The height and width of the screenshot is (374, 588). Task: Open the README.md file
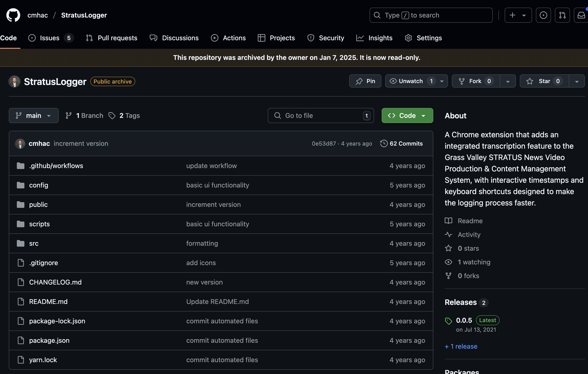(x=48, y=302)
